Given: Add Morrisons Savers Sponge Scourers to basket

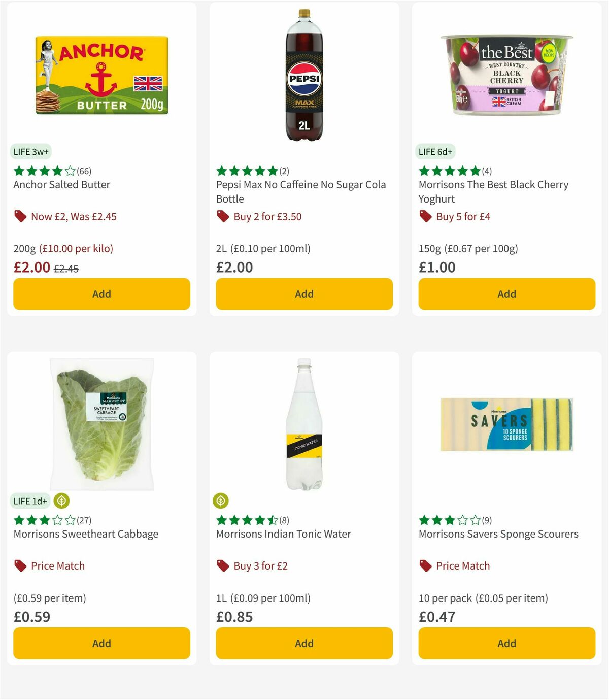Looking at the screenshot, I should (x=506, y=643).
